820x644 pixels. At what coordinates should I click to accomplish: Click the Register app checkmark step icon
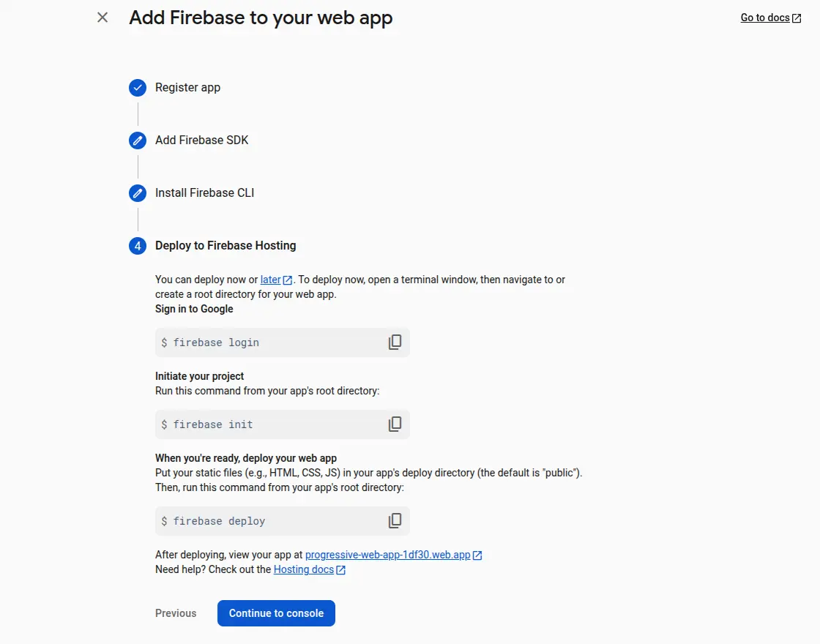(138, 88)
